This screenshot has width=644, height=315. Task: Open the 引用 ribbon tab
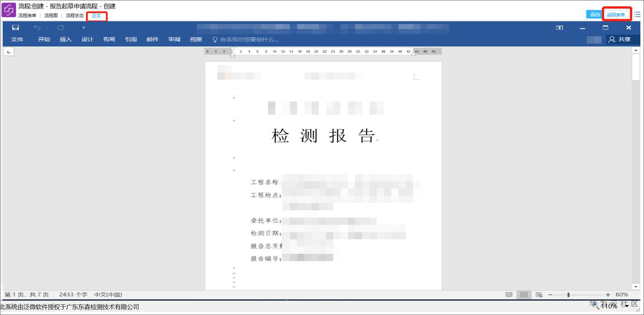pyautogui.click(x=131, y=39)
